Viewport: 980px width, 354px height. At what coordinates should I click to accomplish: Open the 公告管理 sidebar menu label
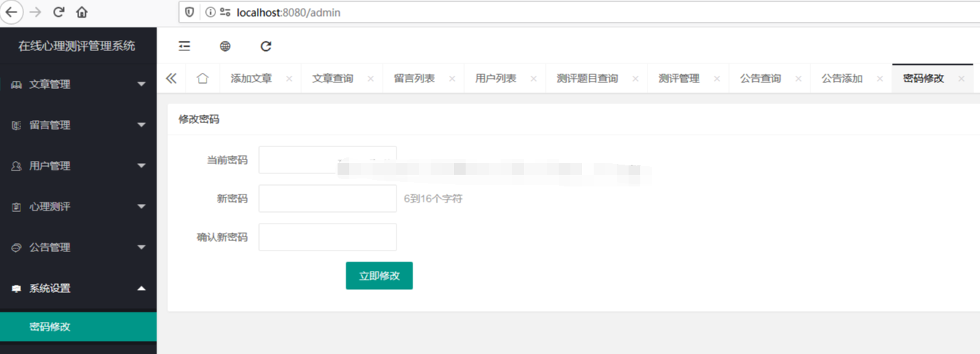click(x=49, y=248)
